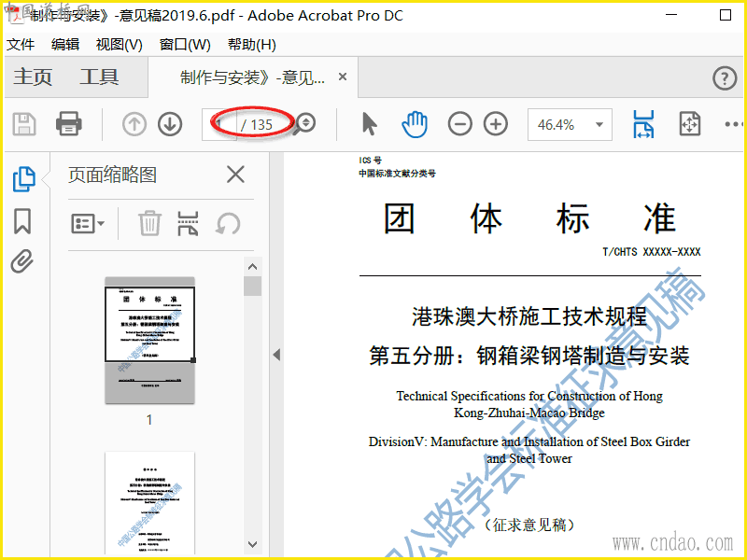This screenshot has width=747, height=560.
Task: Click the 页面缩略图 panel title
Action: [x=112, y=175]
